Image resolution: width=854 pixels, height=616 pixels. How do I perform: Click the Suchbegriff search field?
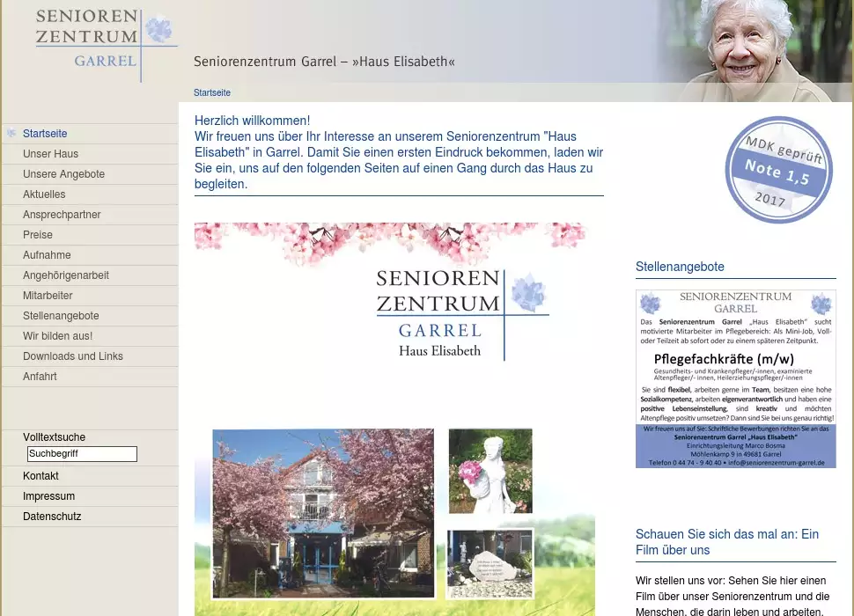click(82, 454)
